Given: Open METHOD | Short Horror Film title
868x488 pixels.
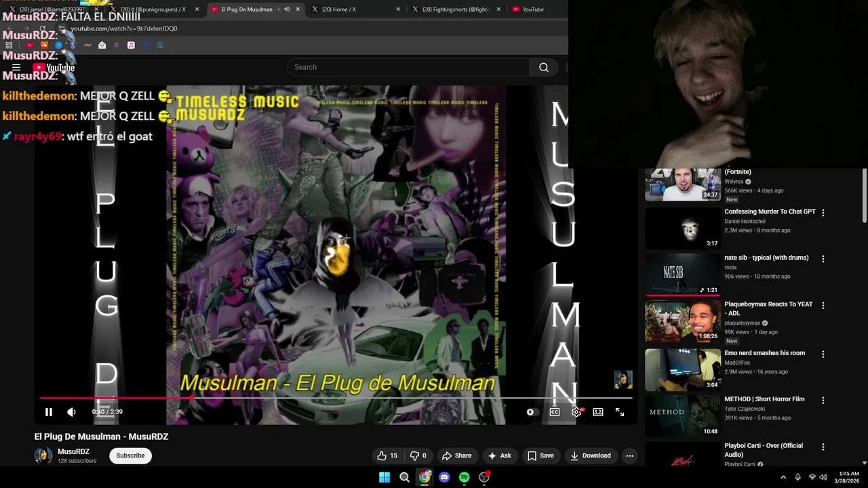Looking at the screenshot, I should click(764, 399).
